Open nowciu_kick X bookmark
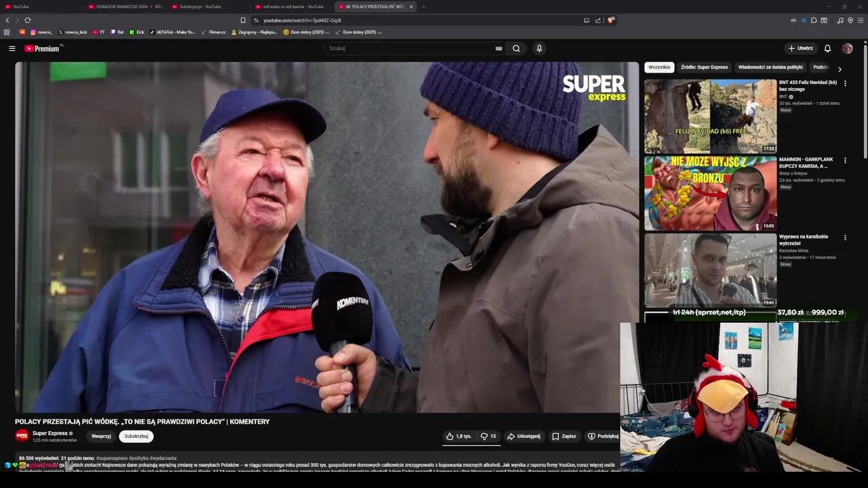The width and height of the screenshot is (868, 488). coord(73,32)
